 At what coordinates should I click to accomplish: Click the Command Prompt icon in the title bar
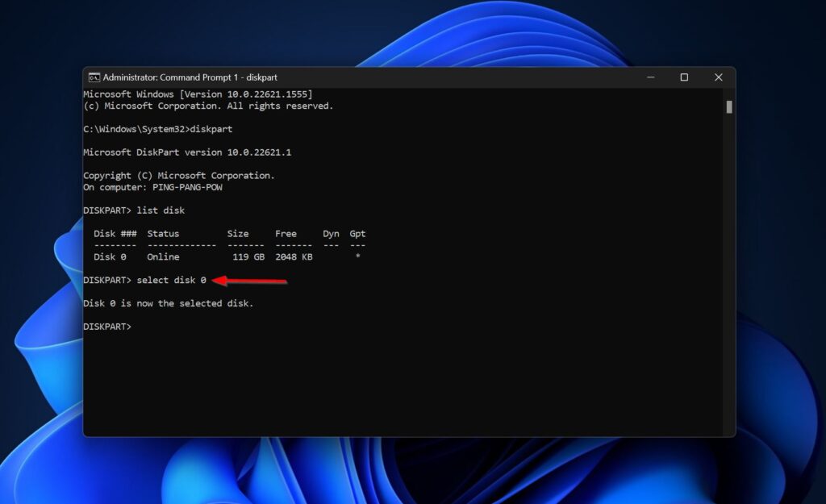click(x=94, y=77)
